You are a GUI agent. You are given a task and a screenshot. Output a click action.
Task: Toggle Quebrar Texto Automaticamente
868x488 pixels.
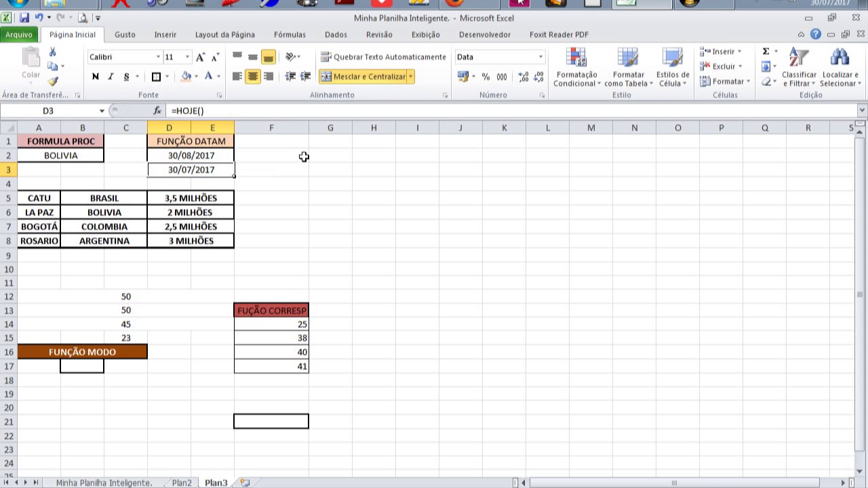pos(383,57)
